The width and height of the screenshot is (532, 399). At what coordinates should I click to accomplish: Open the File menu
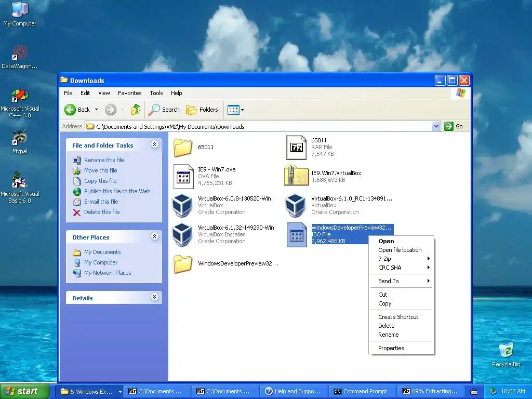68,93
